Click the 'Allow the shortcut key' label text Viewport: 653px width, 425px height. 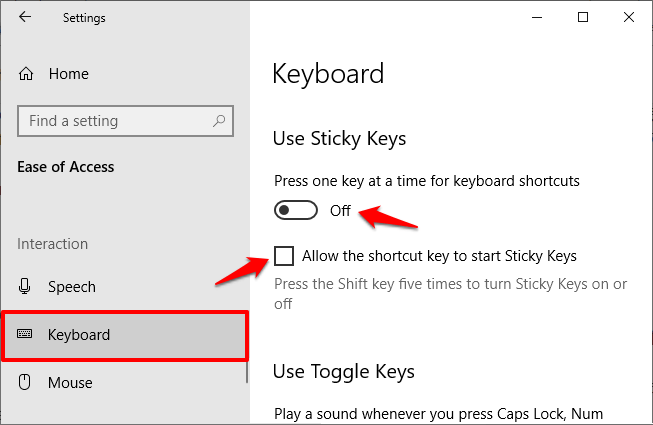click(x=439, y=256)
